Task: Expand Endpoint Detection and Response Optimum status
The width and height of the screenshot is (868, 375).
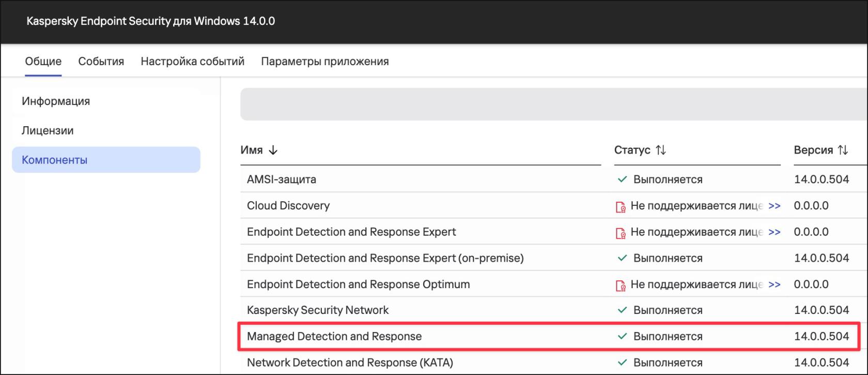Action: pos(774,284)
